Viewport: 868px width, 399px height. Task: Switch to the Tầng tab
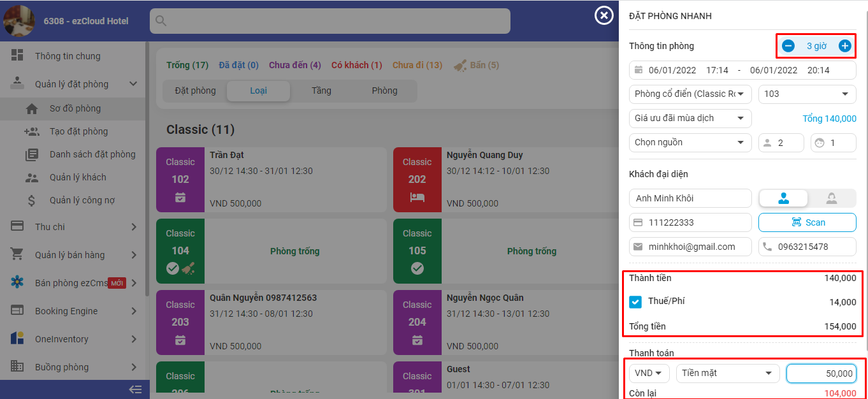[321, 91]
